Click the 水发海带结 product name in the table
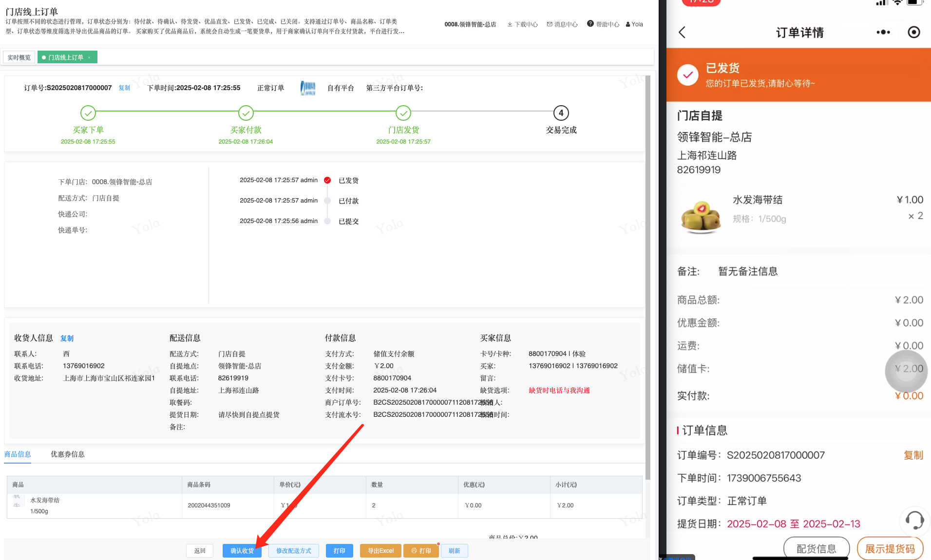The width and height of the screenshot is (931, 560). coord(45,500)
